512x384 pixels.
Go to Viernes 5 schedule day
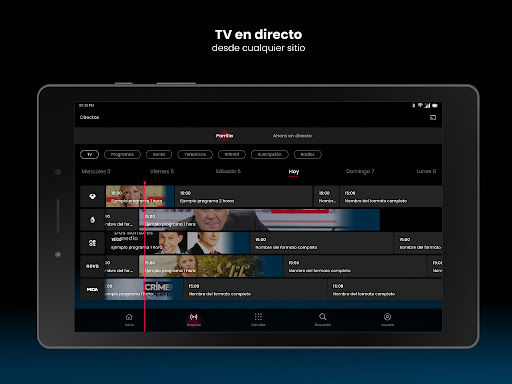[x=162, y=171]
